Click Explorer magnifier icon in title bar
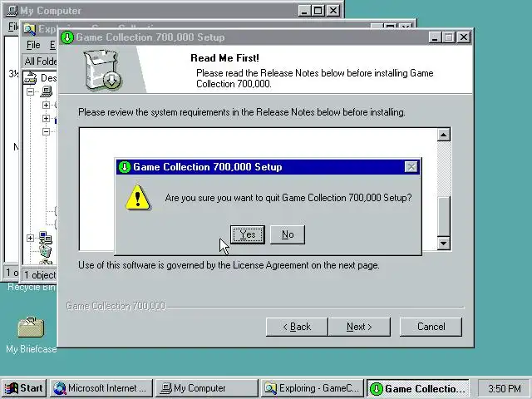This screenshot has height=399, width=532. click(30, 30)
